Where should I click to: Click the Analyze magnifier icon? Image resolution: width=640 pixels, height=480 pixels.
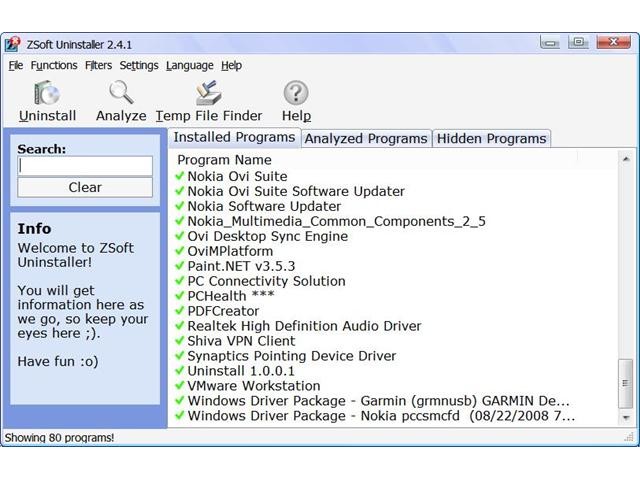(121, 93)
